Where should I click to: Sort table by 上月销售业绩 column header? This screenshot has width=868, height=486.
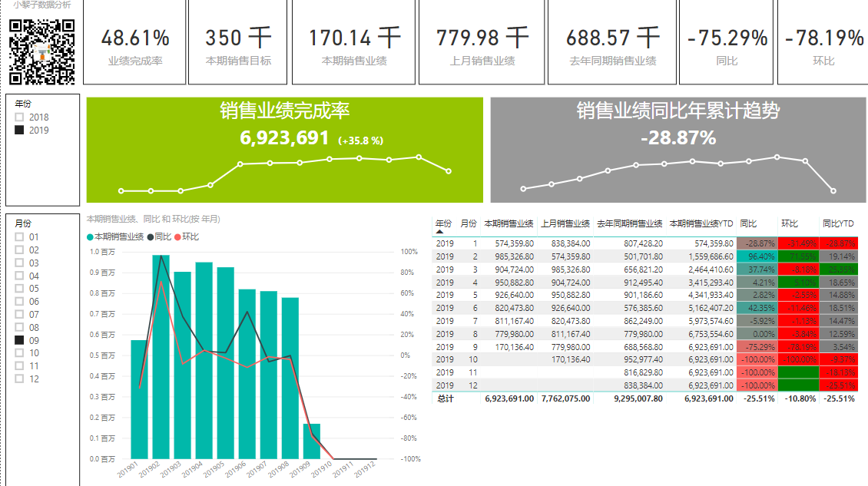pyautogui.click(x=565, y=223)
